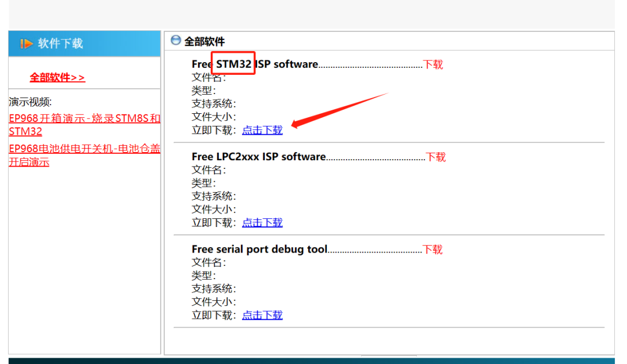Click red 下载 next to LPC2xxx ISP software
The height and width of the screenshot is (364, 627).
pos(435,157)
